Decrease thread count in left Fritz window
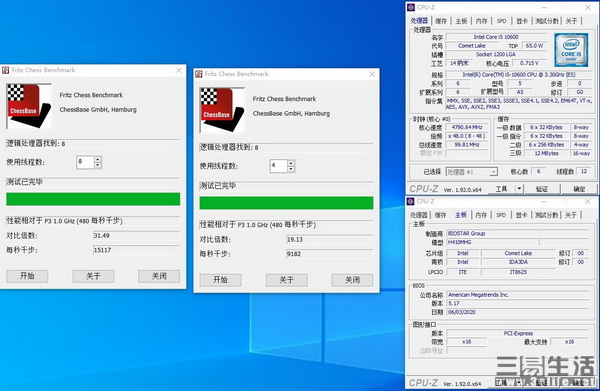Image resolution: width=600 pixels, height=391 pixels. click(98, 165)
